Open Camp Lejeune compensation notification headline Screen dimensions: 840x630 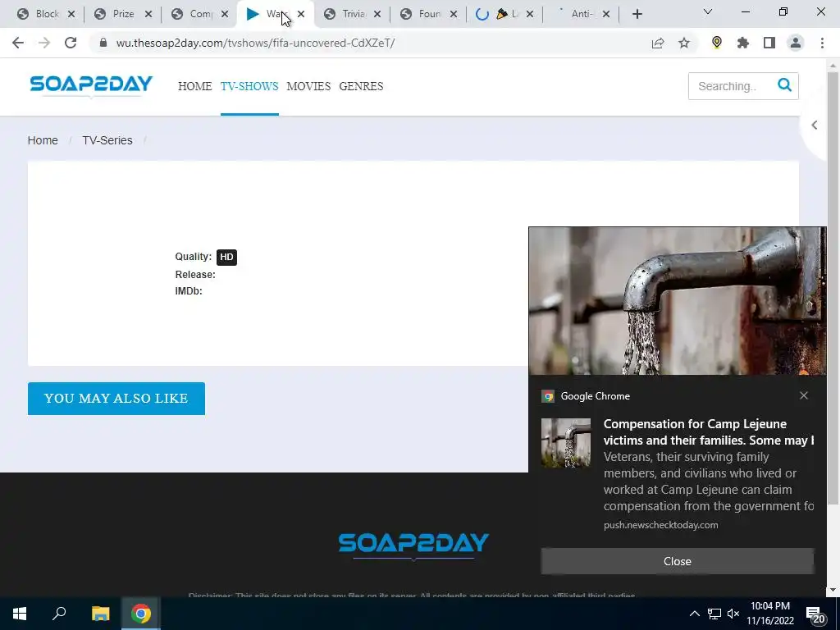[x=708, y=431]
